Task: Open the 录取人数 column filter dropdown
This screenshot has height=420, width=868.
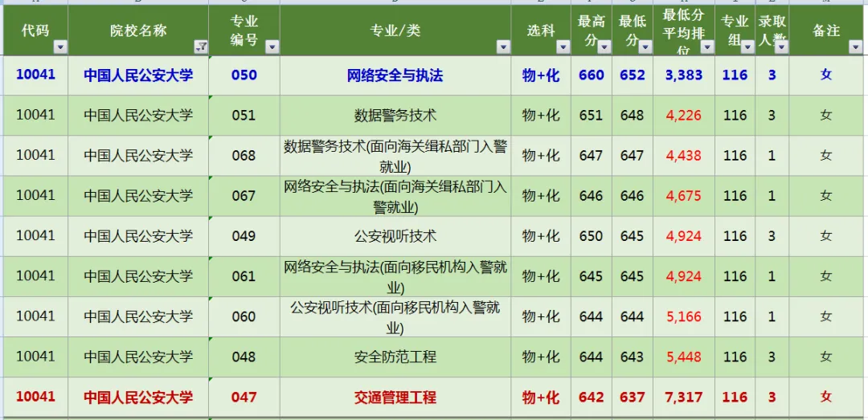Action: tap(781, 47)
